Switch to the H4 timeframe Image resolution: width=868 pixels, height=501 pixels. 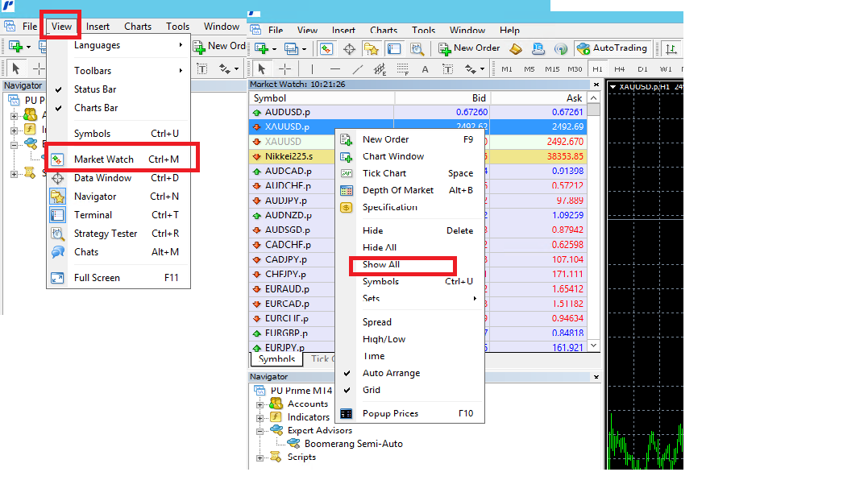coord(620,69)
